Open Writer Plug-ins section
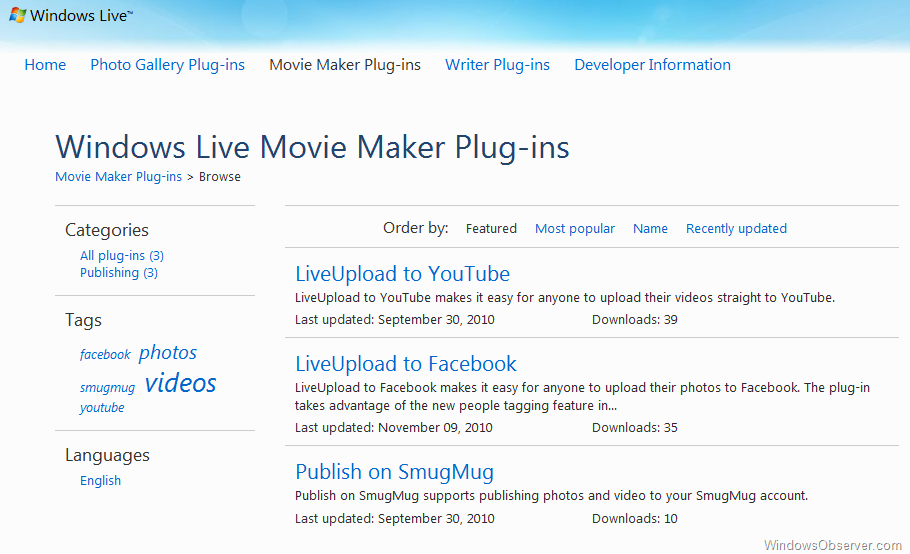The height and width of the screenshot is (554, 910). (497, 65)
